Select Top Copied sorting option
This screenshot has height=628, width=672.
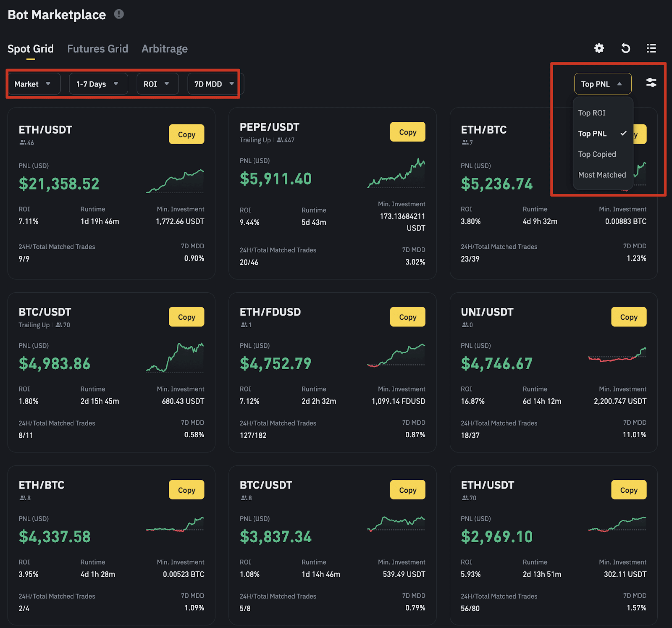597,154
